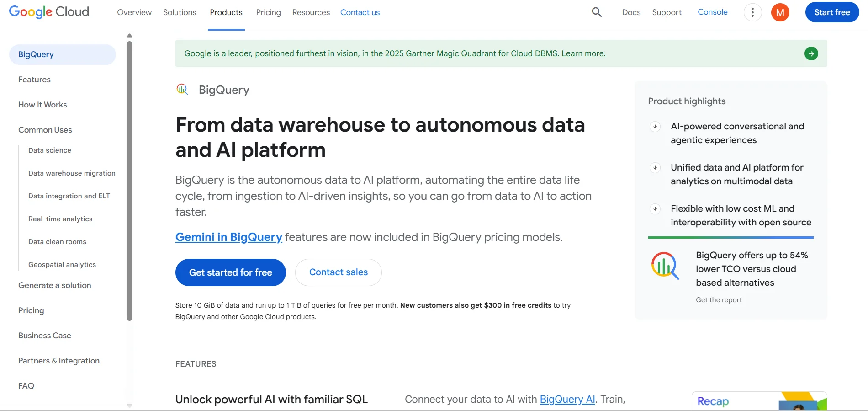The width and height of the screenshot is (868, 411).
Task: Click the orange M account avatar
Action: click(x=780, y=12)
